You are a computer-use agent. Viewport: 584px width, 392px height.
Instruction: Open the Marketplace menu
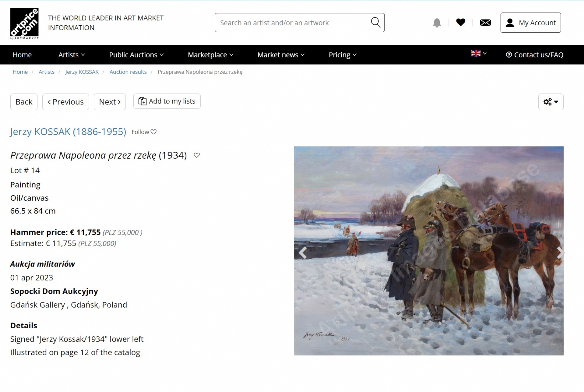(211, 55)
